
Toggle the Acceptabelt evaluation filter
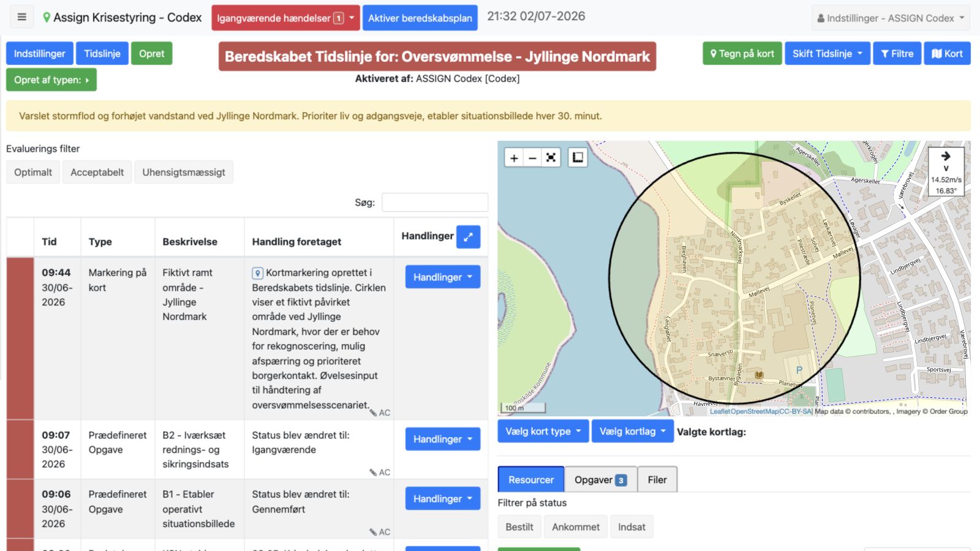click(97, 172)
